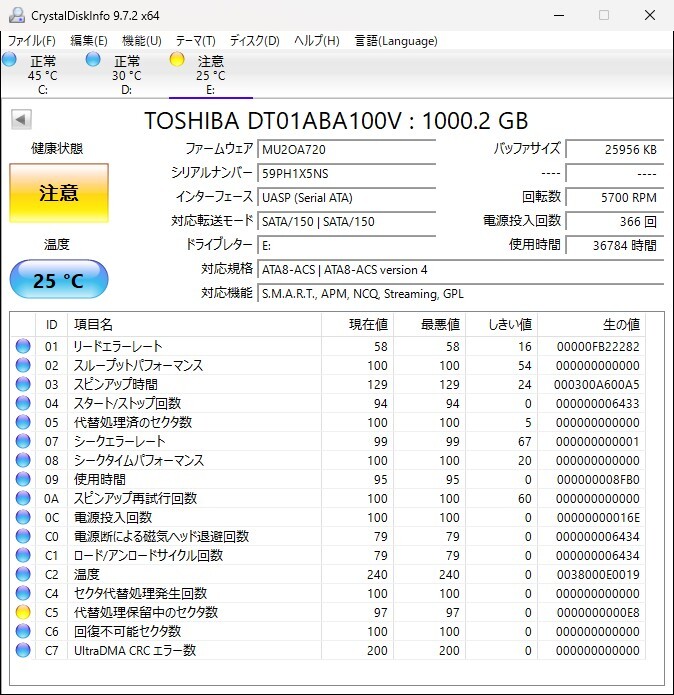
Task: Click the transfer mode field SATA/150 | SATA/150
Action: click(347, 221)
